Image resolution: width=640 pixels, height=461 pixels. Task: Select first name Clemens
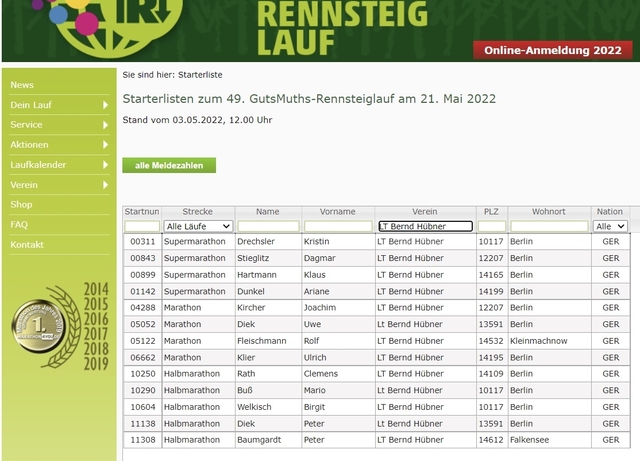pos(321,374)
